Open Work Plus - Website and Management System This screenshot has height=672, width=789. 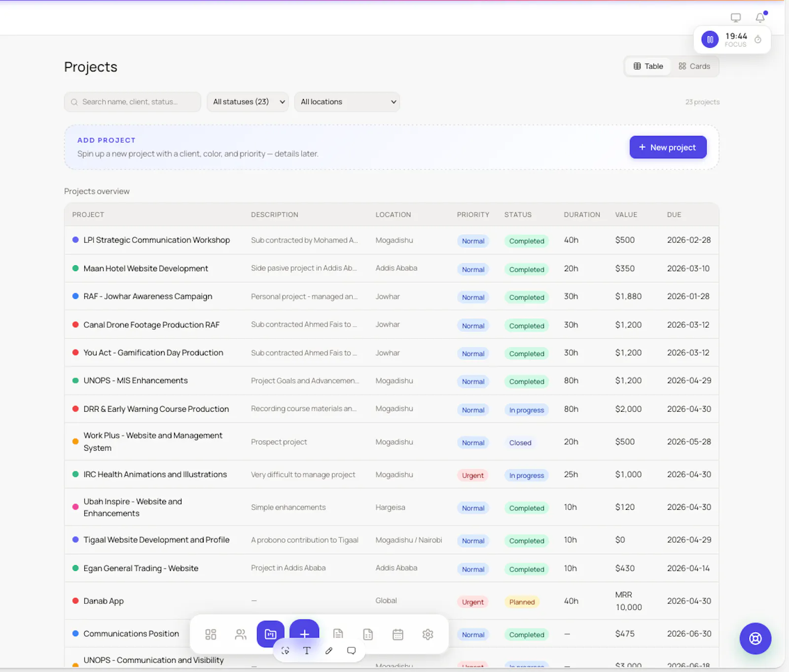(x=153, y=441)
